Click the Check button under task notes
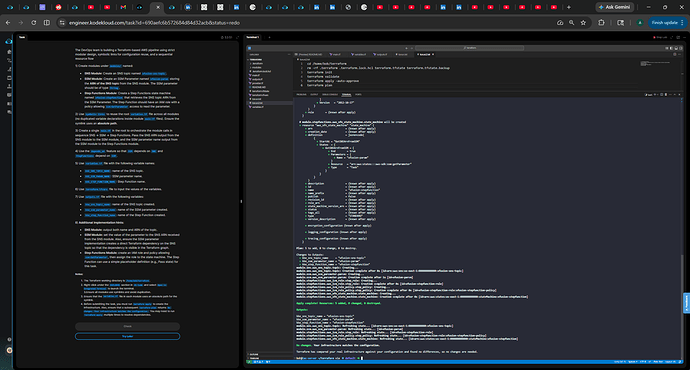This screenshot has height=370, width=690. pyautogui.click(x=127, y=326)
